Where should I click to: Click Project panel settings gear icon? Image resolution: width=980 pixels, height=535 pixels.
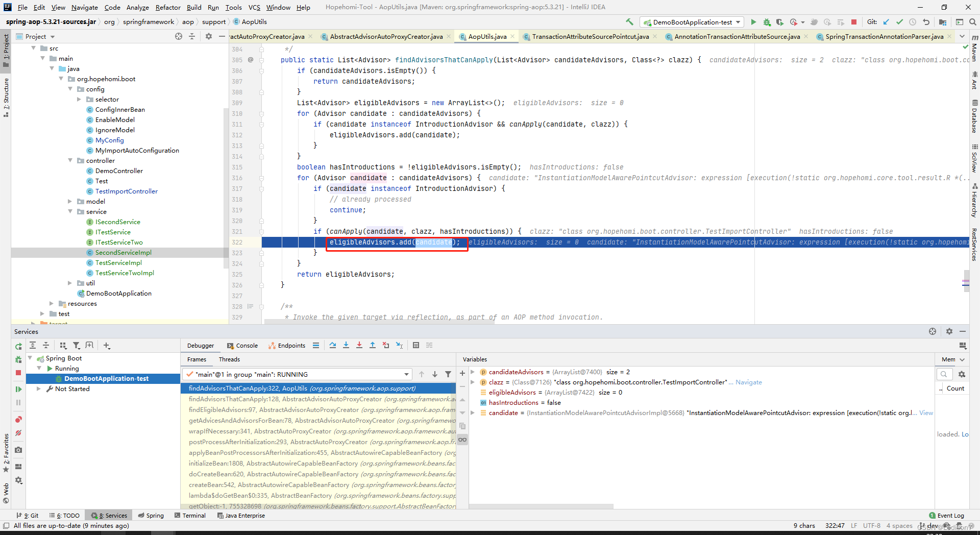point(208,36)
